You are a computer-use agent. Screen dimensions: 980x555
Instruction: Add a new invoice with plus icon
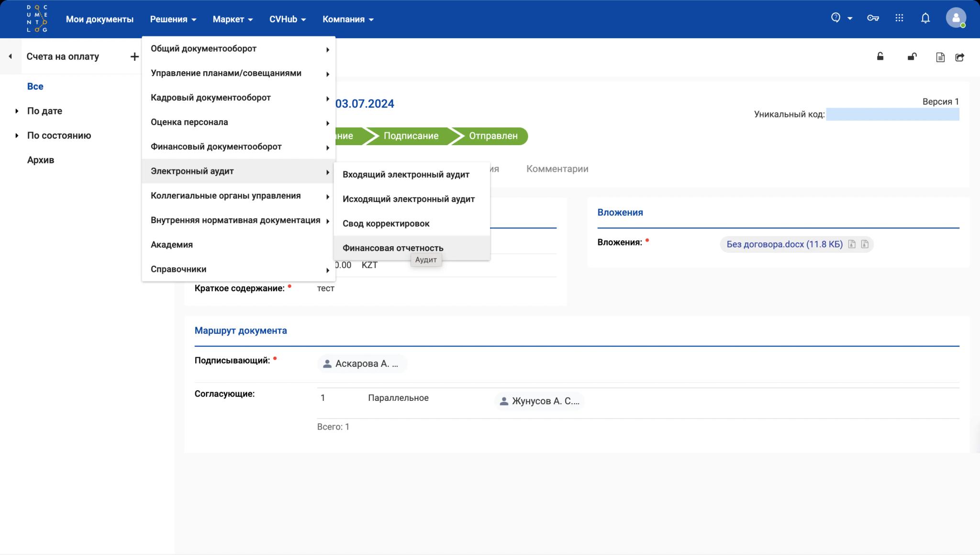(134, 57)
